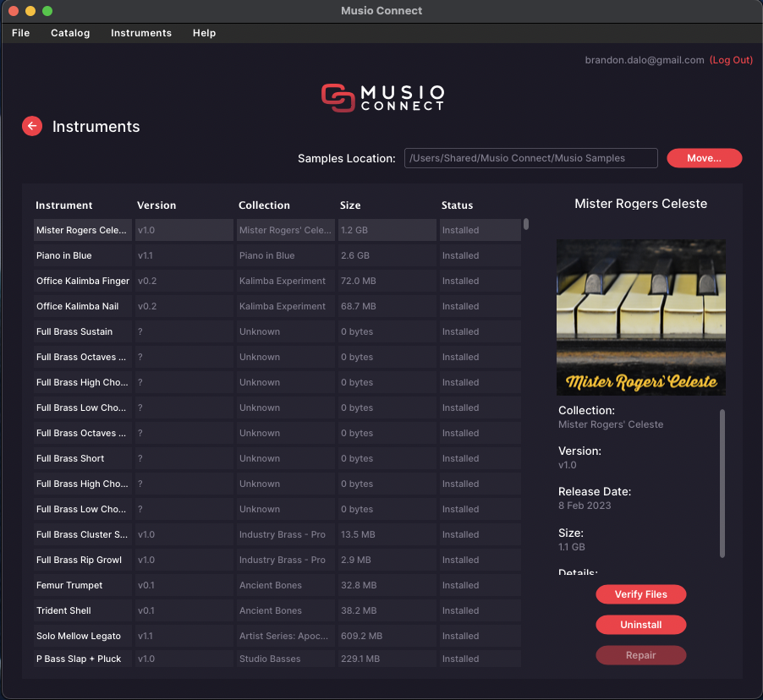
Task: Click the Log Out link
Action: [x=731, y=60]
